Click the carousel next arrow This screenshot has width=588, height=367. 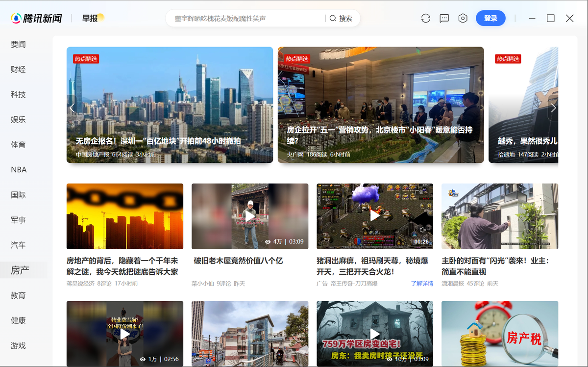(553, 108)
